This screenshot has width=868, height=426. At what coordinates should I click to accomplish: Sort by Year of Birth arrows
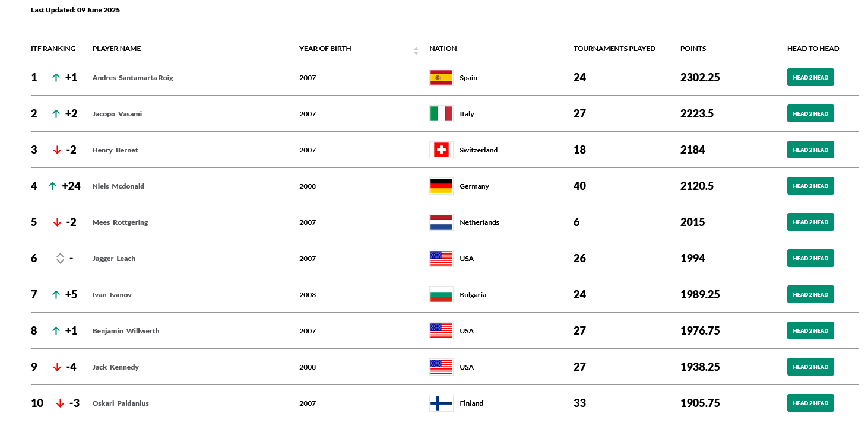(416, 51)
